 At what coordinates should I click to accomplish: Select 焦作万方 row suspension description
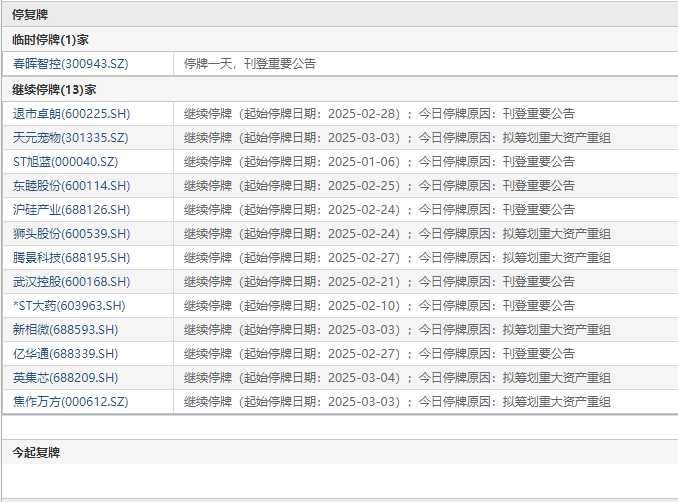(x=397, y=402)
